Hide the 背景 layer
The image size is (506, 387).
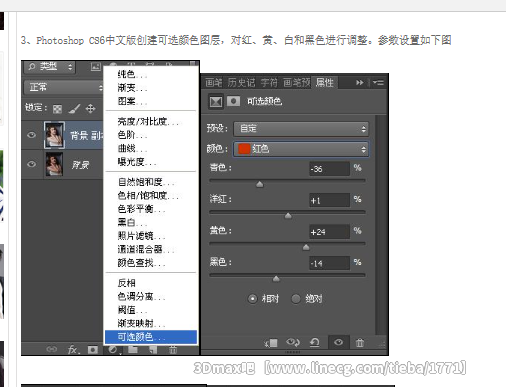click(x=32, y=164)
